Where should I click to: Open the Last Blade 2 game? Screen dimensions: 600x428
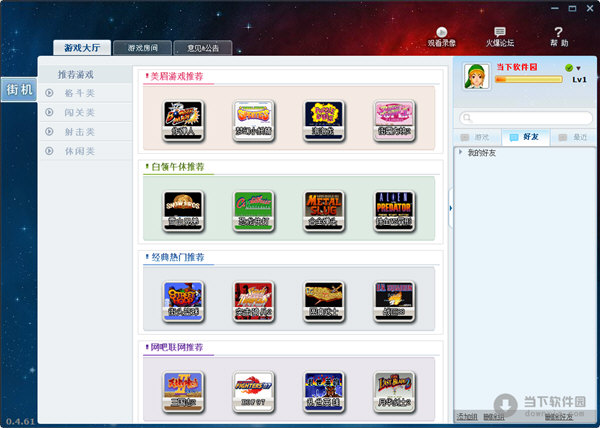[394, 392]
